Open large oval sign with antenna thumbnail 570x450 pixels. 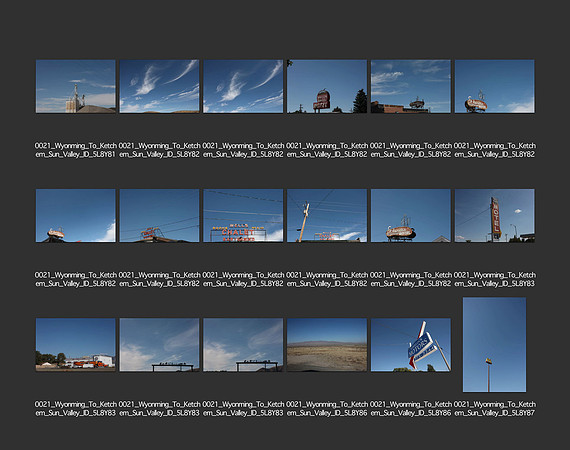pyautogui.click(x=411, y=216)
